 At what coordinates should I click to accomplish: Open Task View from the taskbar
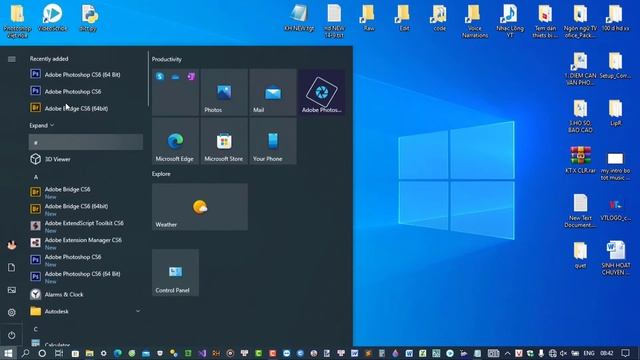pyautogui.click(x=59, y=353)
